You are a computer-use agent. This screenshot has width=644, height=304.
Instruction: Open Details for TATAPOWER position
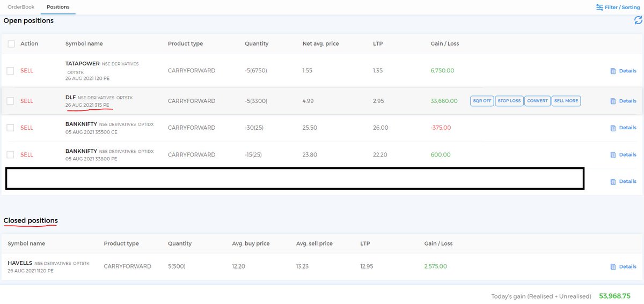pos(623,71)
